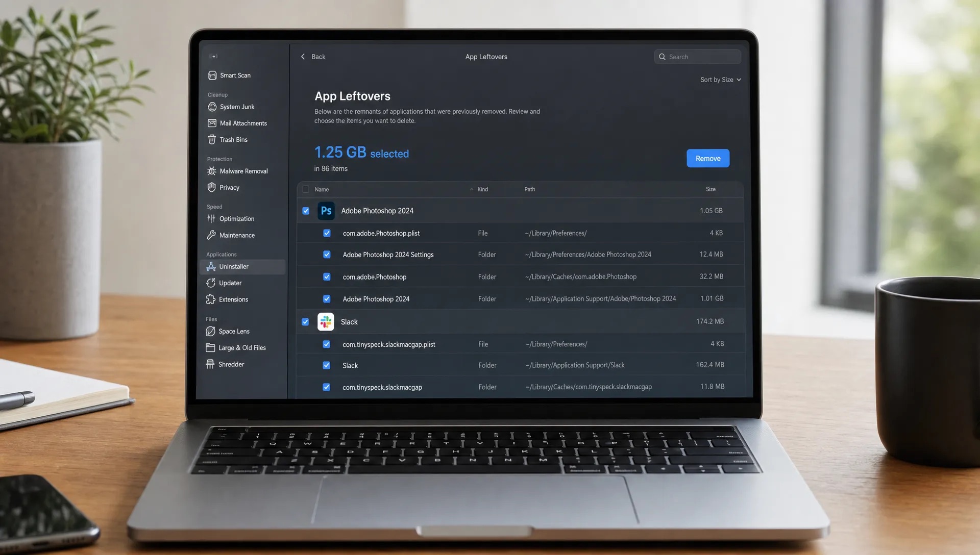This screenshot has width=980, height=555.
Task: Click the Adobe Photoshop 2024 Settings name
Action: click(388, 255)
